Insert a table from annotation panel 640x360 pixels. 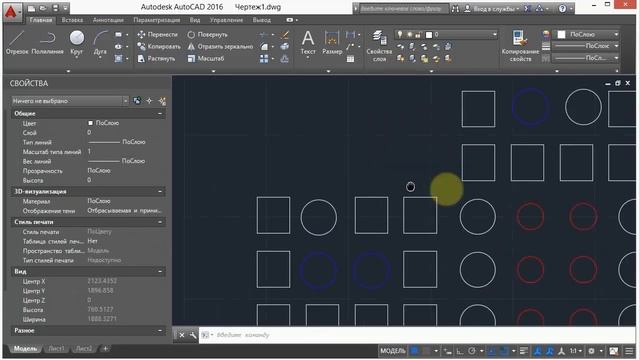pos(350,59)
